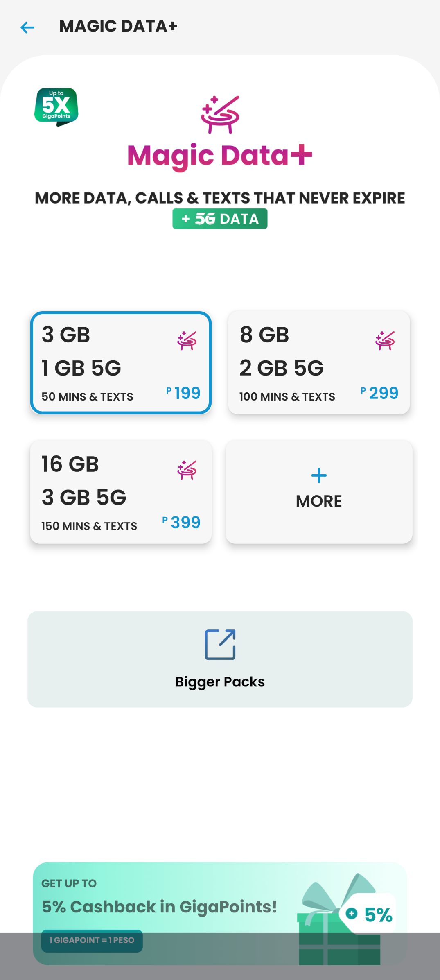Select the 3 GB pack for P199
The image size is (440, 980).
pyautogui.click(x=121, y=363)
